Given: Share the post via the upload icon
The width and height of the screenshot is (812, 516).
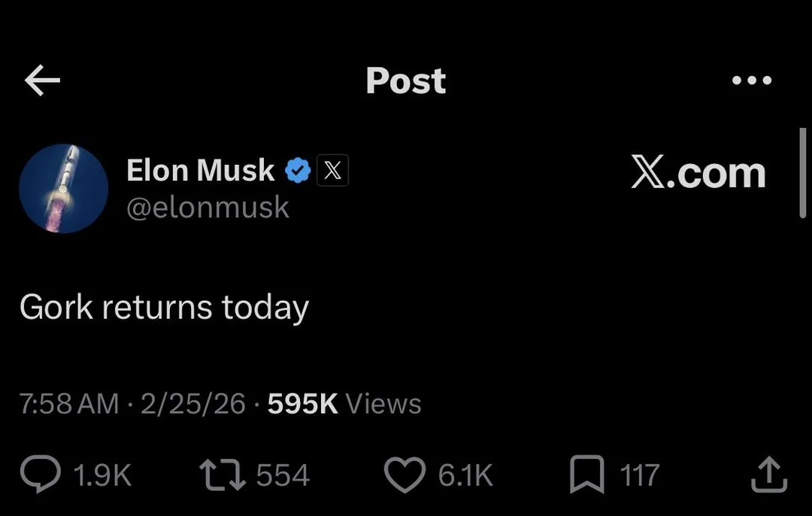Looking at the screenshot, I should coord(770,475).
